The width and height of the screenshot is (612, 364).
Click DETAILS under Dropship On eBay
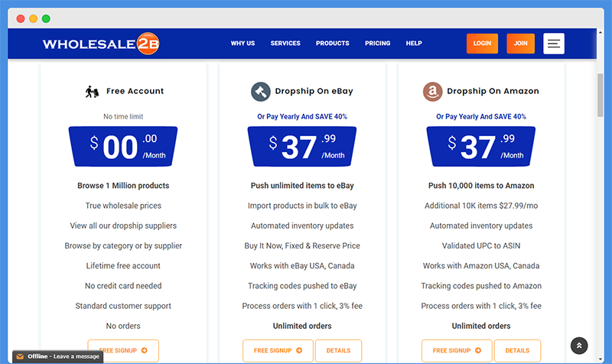tap(338, 350)
